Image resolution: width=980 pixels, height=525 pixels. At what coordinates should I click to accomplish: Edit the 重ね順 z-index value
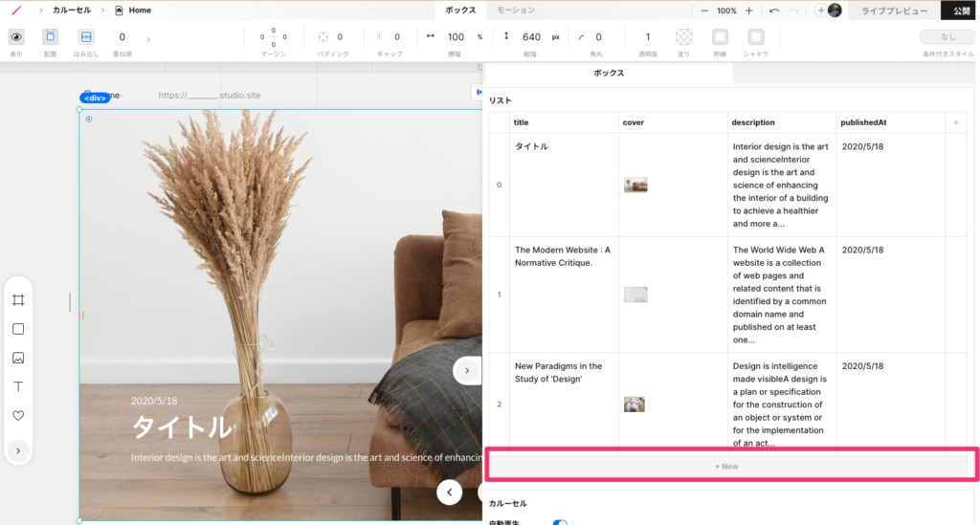122,37
